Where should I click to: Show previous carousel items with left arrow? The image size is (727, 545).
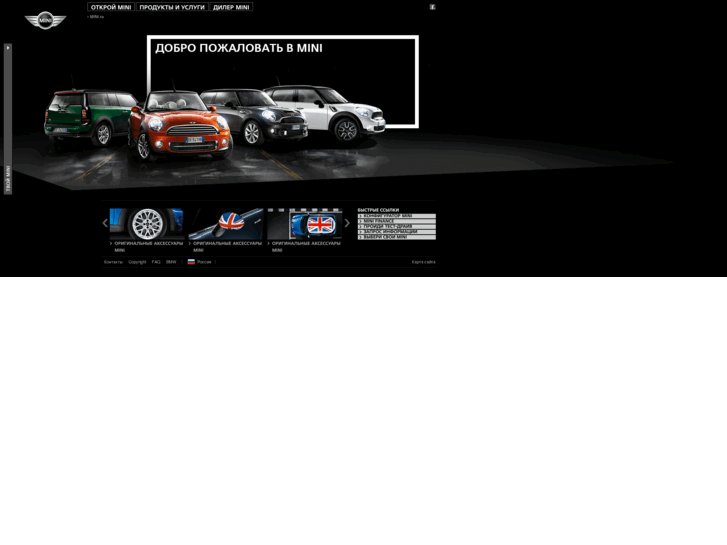105,223
